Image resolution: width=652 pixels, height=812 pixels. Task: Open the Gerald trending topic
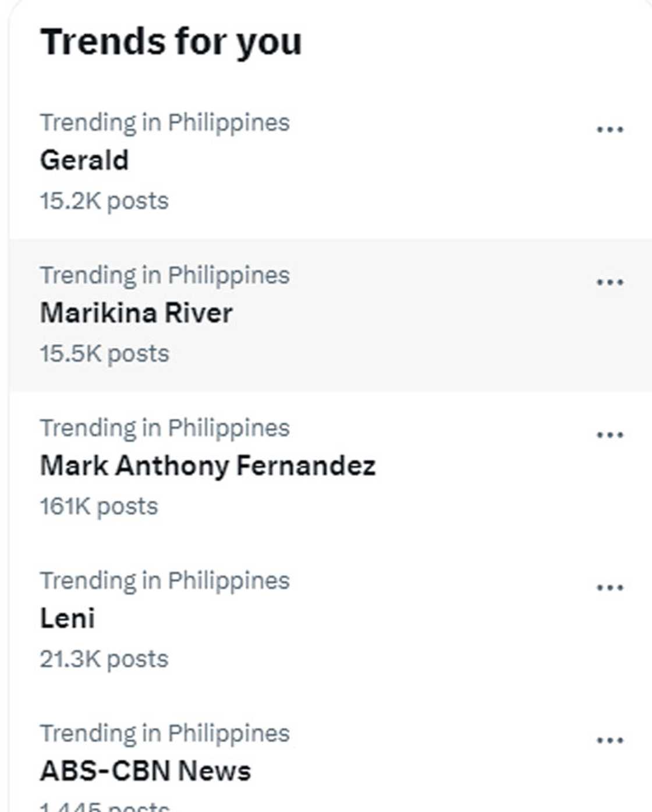pos(84,161)
